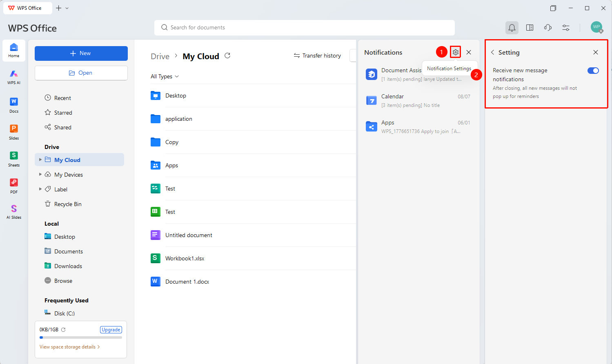Open the Calendar notification item
This screenshot has width=612, height=364.
tap(418, 101)
